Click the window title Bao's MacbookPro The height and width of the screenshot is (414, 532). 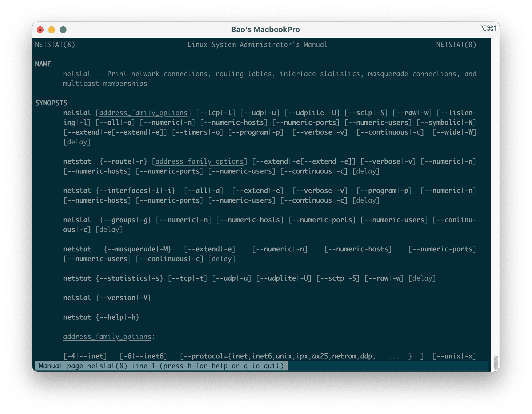265,29
